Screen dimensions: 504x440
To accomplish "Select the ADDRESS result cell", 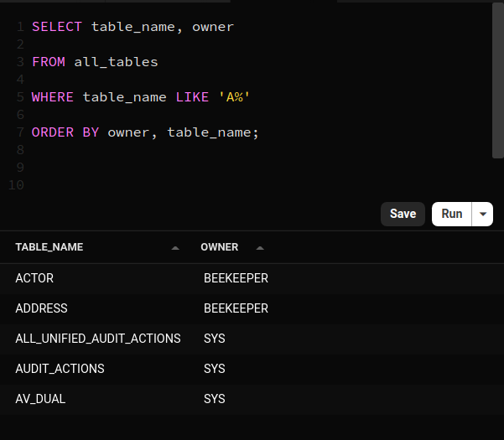I will tap(41, 308).
